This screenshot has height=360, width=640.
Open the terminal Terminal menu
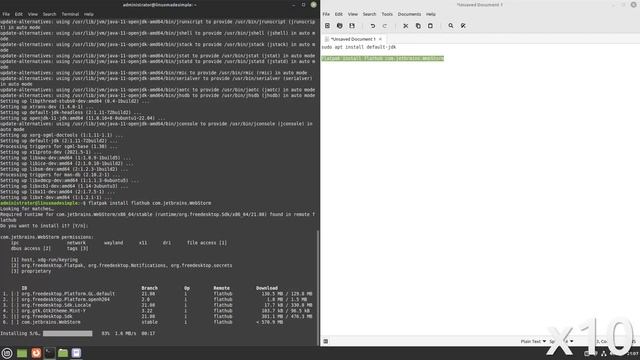[70, 14]
